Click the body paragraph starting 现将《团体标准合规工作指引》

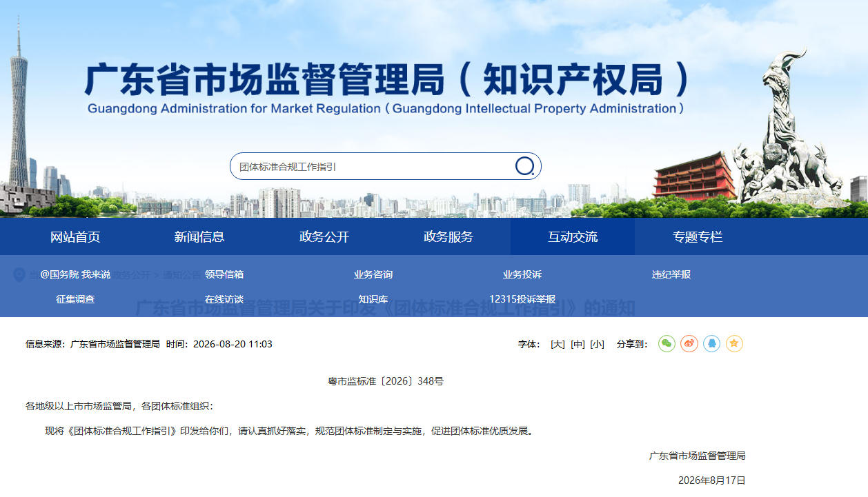tap(289, 431)
